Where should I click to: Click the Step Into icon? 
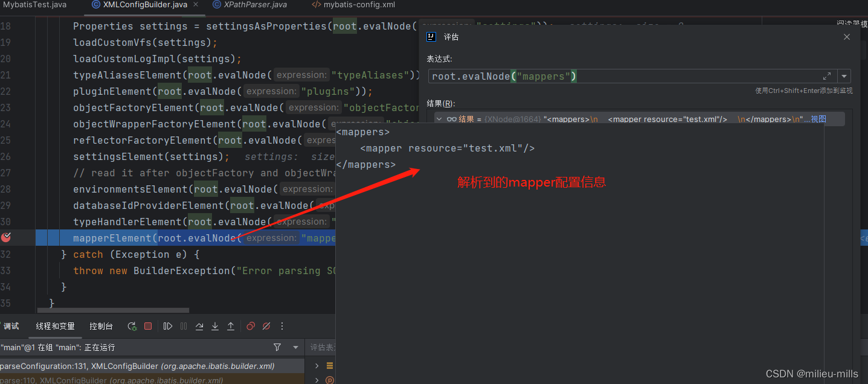(x=215, y=326)
